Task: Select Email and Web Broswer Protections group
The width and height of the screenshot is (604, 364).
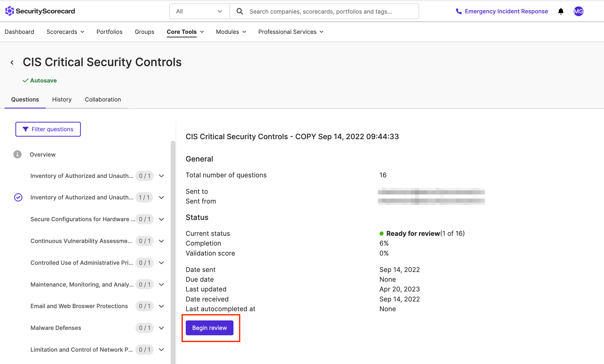Action: (79, 306)
